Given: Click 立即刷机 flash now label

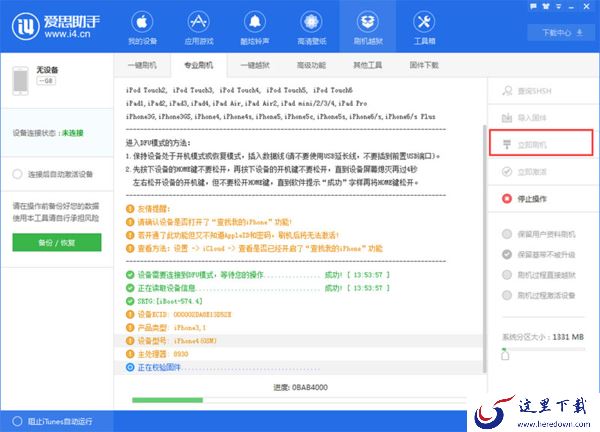Looking at the screenshot, I should click(532, 145).
